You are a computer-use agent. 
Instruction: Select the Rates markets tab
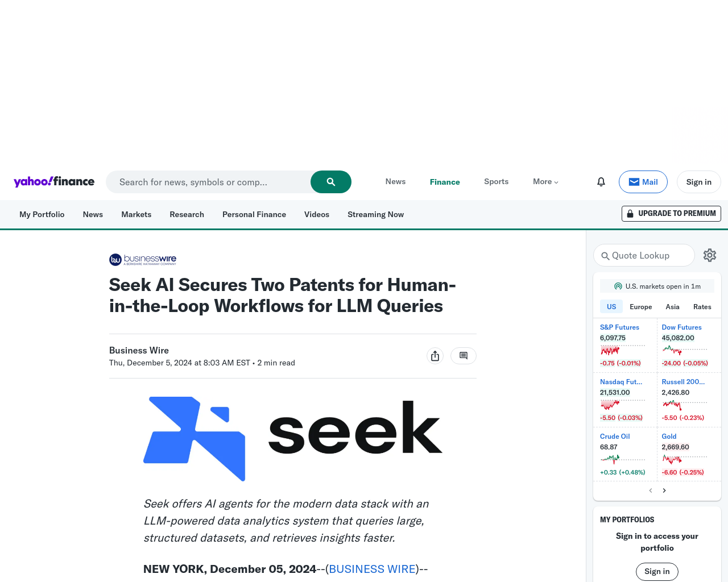click(x=702, y=307)
